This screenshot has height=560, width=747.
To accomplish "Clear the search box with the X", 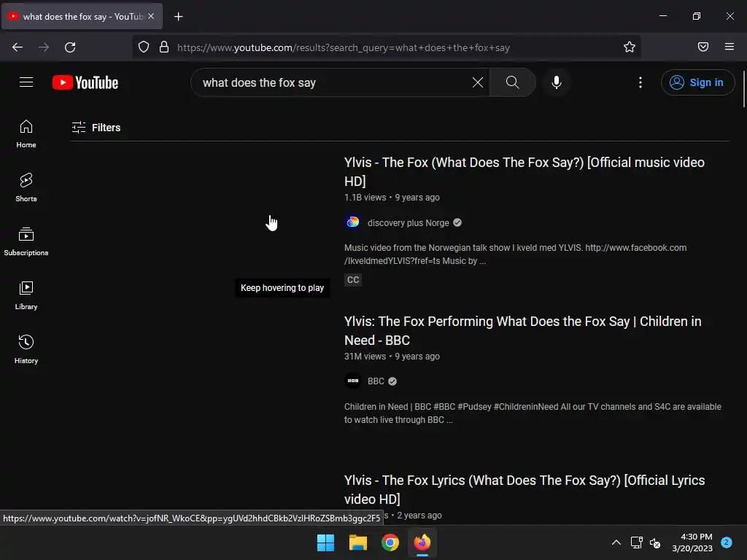I will [477, 82].
